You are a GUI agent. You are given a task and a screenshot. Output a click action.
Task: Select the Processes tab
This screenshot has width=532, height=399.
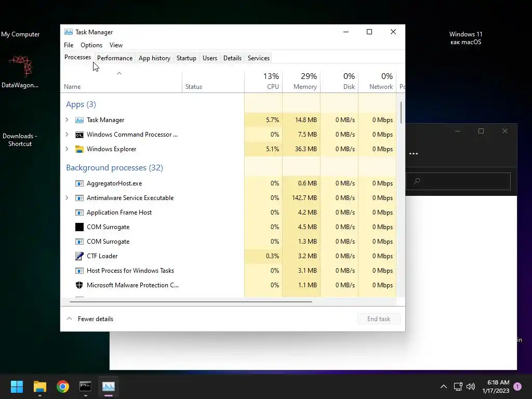click(x=78, y=57)
